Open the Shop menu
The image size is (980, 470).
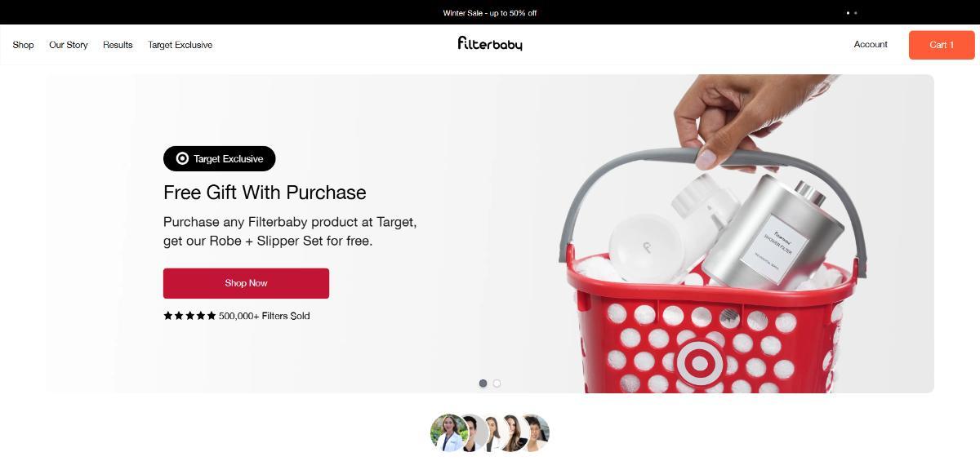23,45
